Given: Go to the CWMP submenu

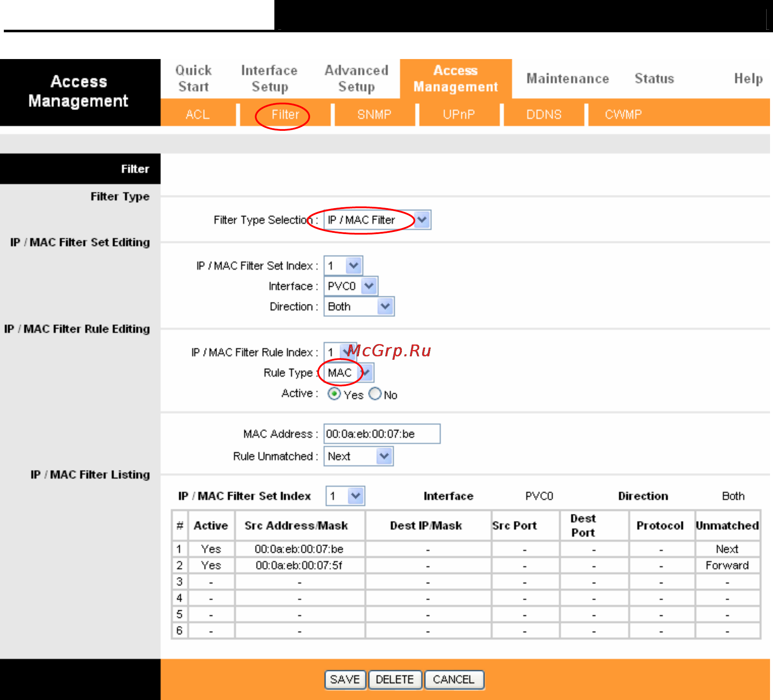Looking at the screenshot, I should click(623, 114).
